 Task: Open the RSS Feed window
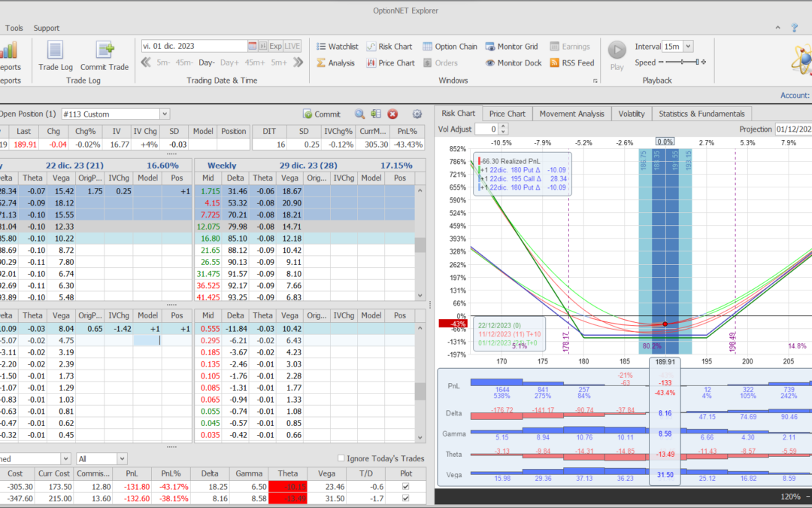tap(571, 63)
